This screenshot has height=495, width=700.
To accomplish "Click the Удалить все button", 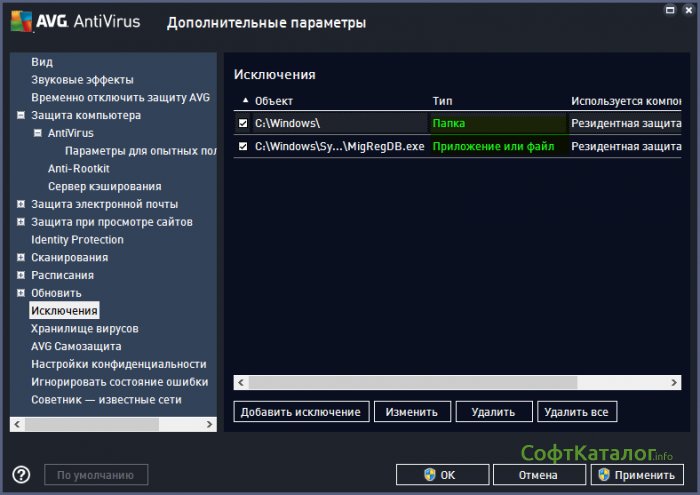I will tap(577, 412).
